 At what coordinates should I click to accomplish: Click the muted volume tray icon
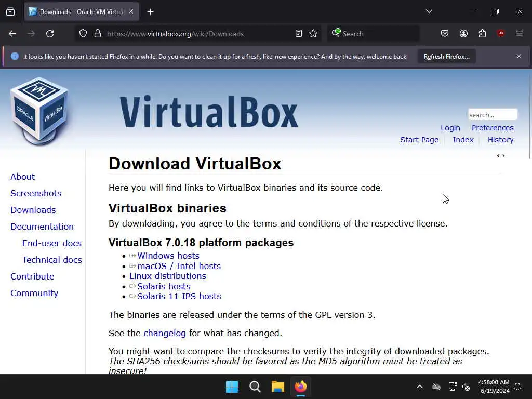[x=466, y=387]
